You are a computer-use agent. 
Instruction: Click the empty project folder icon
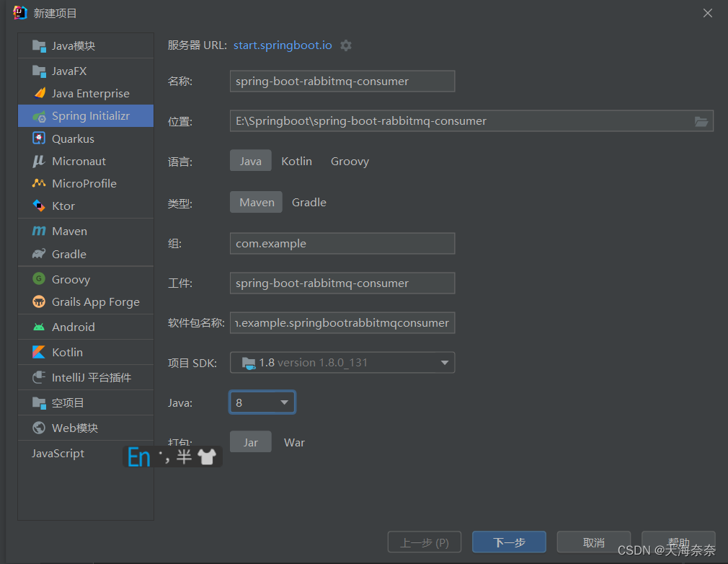pyautogui.click(x=39, y=402)
